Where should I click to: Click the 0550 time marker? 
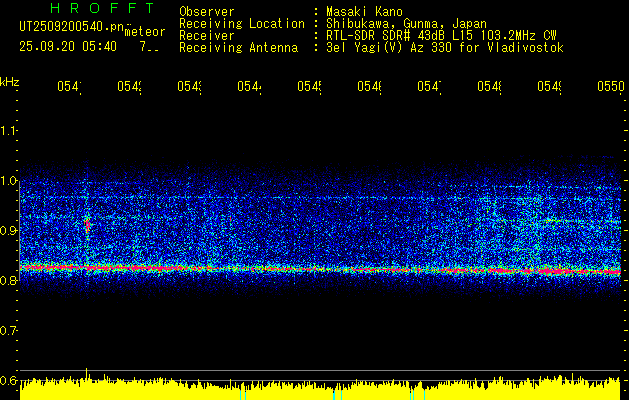pos(611,86)
